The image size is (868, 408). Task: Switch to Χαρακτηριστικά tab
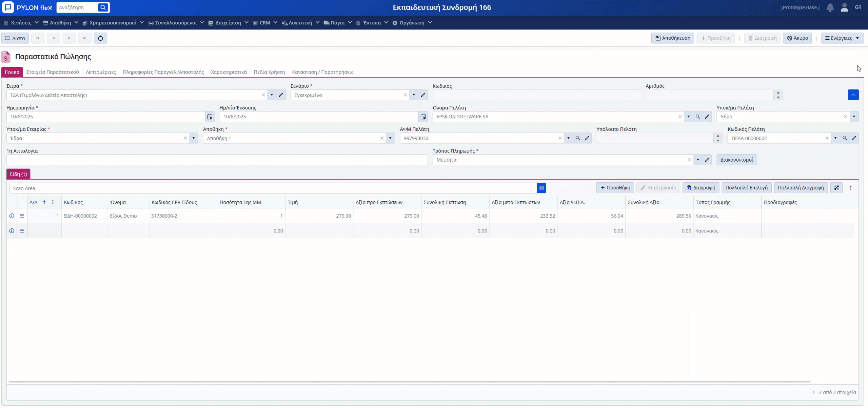pyautogui.click(x=229, y=72)
